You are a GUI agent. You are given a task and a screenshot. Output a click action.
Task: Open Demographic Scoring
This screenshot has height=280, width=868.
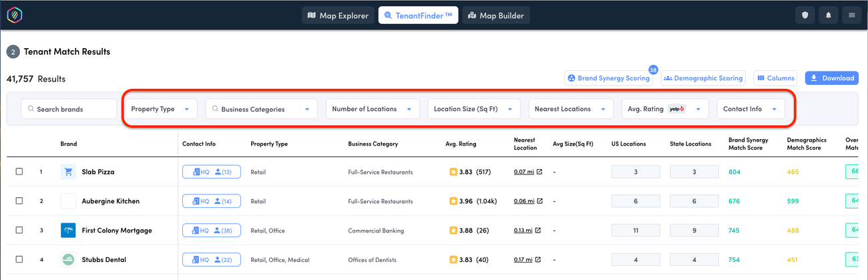pyautogui.click(x=704, y=78)
